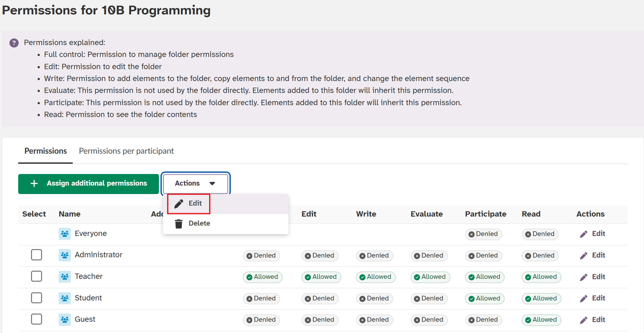This screenshot has width=644, height=333.
Task: Open the Permissions tab
Action: pos(46,151)
